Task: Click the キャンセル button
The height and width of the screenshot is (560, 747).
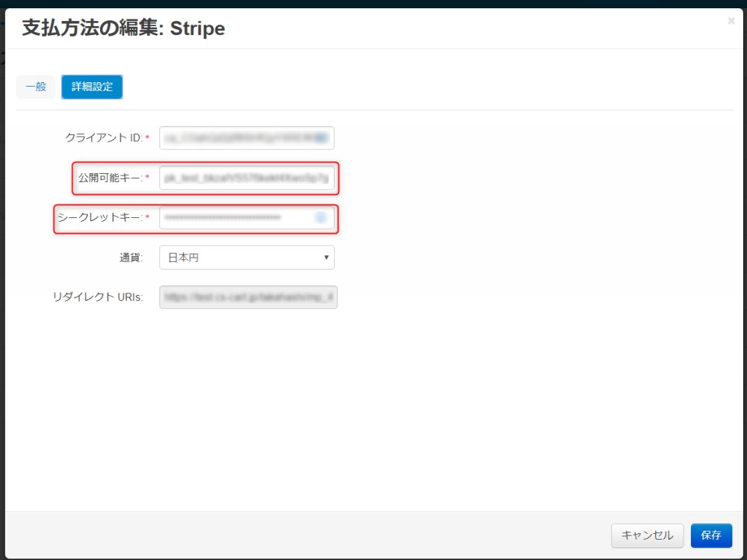Action: click(x=647, y=535)
